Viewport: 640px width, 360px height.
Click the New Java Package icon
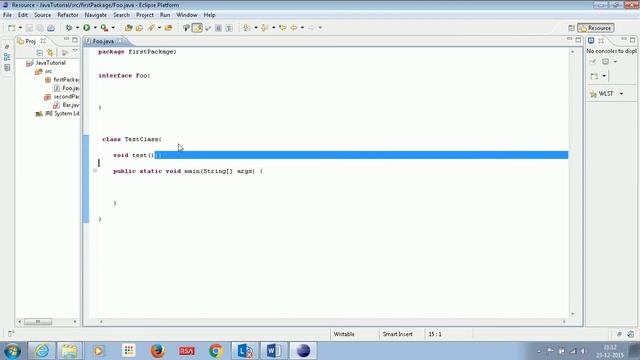point(129,28)
